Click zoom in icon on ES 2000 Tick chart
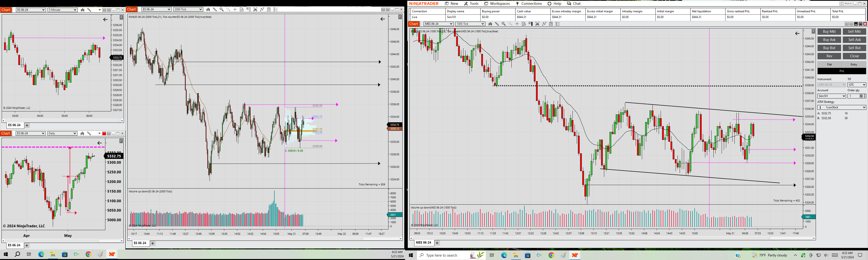This screenshot has width=868, height=260. 221,9
